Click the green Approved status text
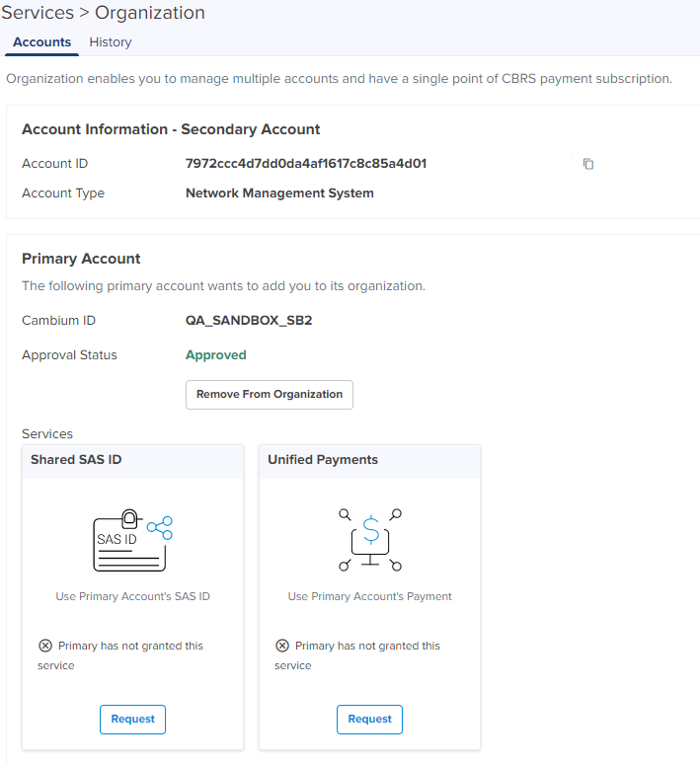This screenshot has height=765, width=700. click(x=215, y=355)
